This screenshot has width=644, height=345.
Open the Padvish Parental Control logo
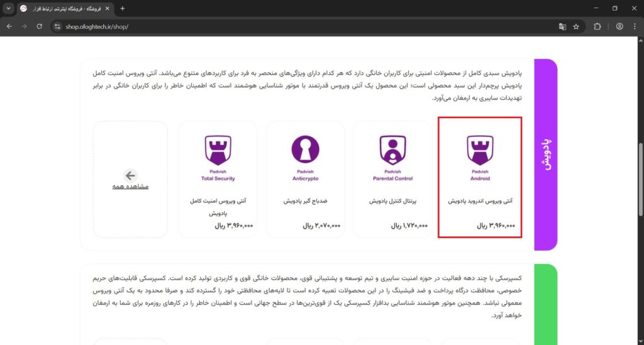(x=392, y=158)
